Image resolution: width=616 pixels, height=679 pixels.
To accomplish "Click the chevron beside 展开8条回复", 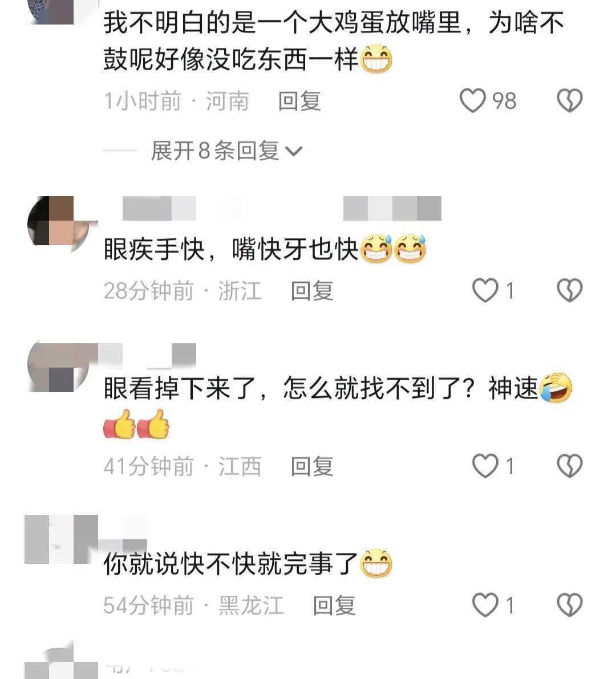I will [x=294, y=151].
